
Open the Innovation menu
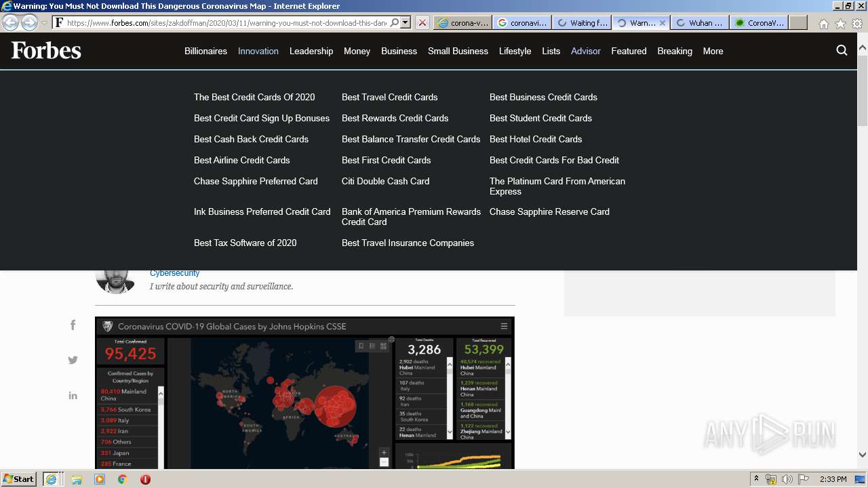coord(258,51)
